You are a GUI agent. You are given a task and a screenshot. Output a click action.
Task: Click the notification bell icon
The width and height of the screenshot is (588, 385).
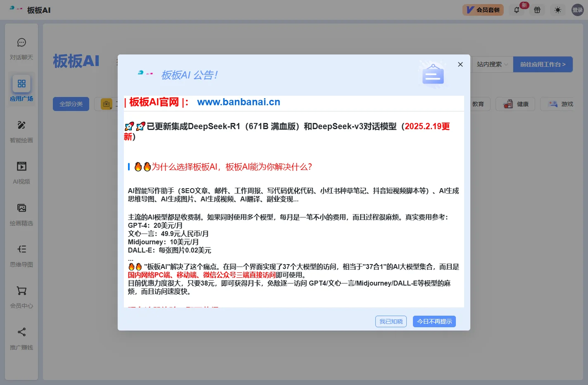tap(517, 10)
